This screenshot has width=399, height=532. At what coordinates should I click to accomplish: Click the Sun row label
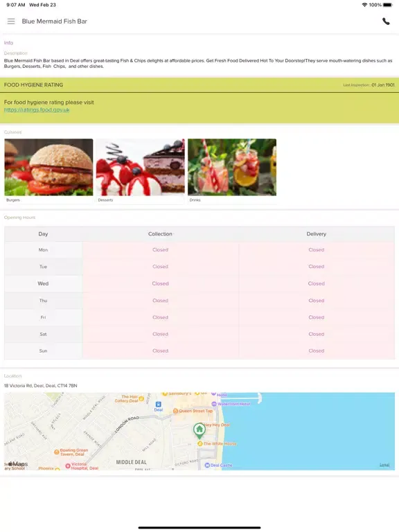pyautogui.click(x=43, y=351)
